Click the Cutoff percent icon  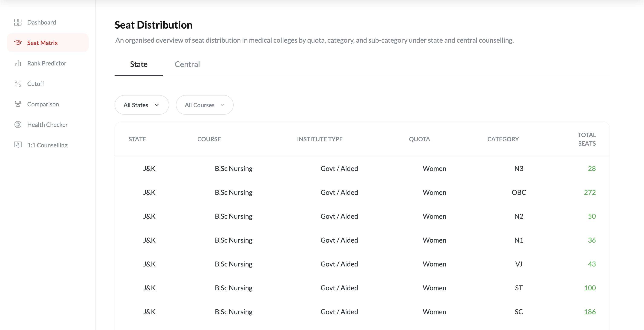pos(18,84)
